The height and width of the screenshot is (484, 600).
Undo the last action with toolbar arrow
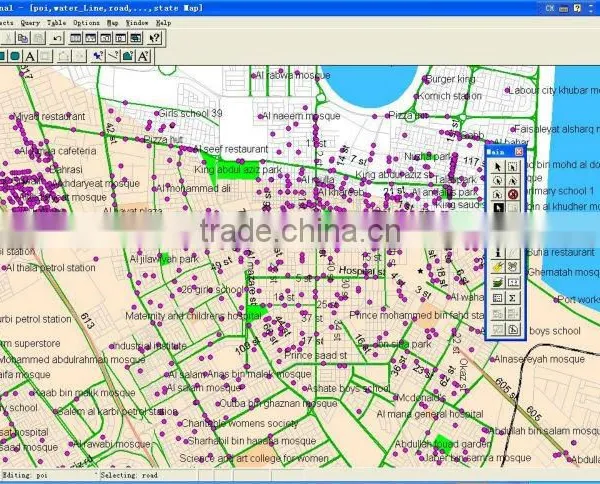click(57, 38)
